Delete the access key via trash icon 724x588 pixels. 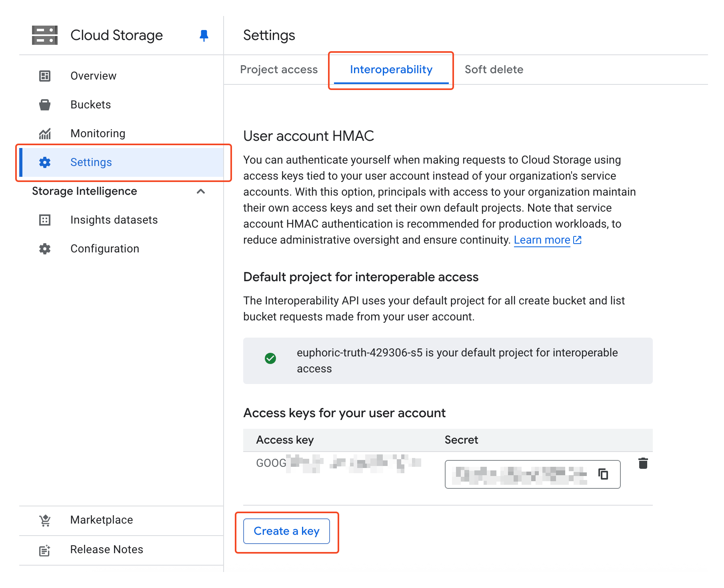pyautogui.click(x=643, y=463)
